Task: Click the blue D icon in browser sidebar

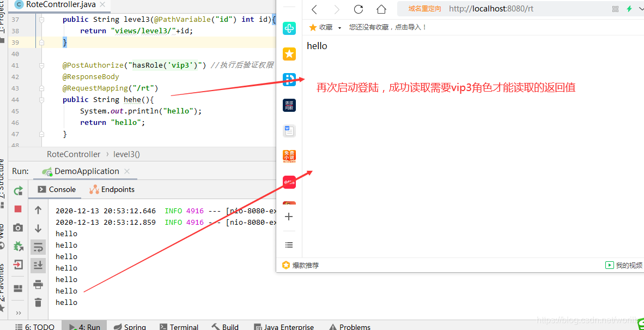Action: [289, 79]
